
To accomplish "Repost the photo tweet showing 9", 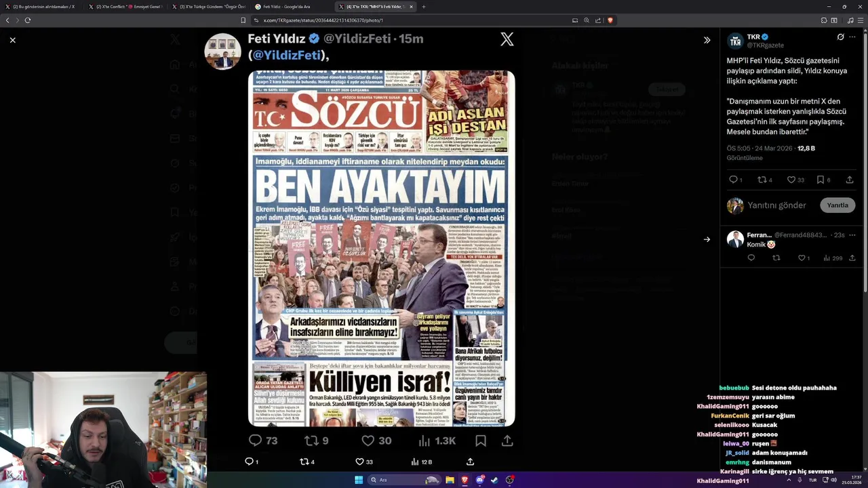I will [317, 441].
